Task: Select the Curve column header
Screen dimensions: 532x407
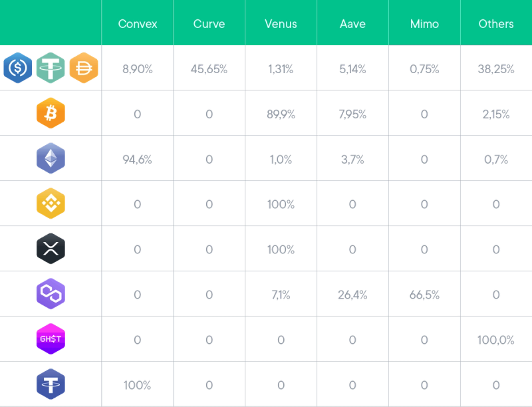Action: (209, 24)
